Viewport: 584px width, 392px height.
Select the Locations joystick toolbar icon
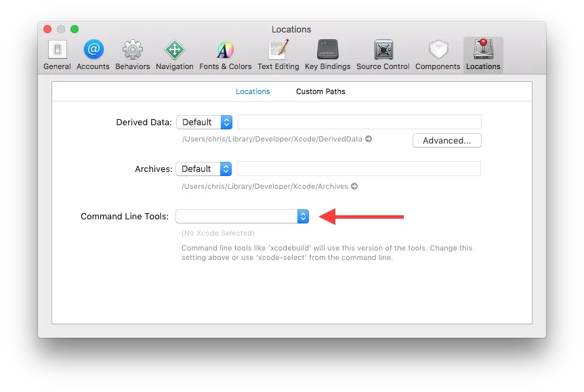(483, 55)
